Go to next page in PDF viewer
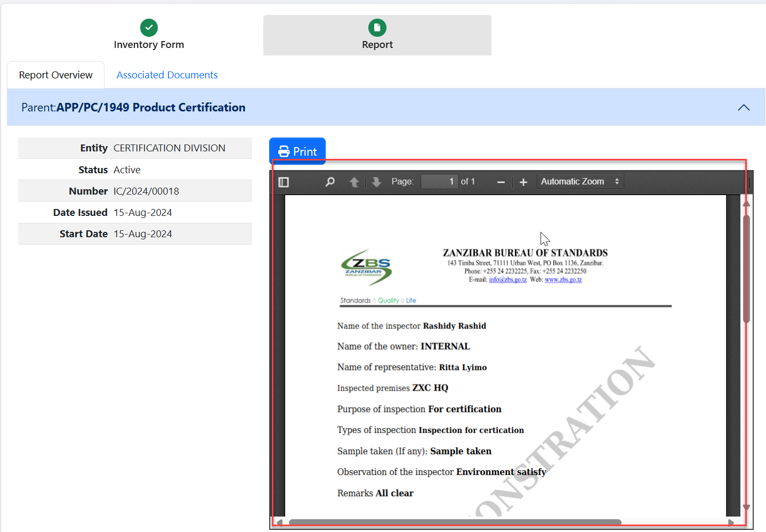 tap(376, 182)
